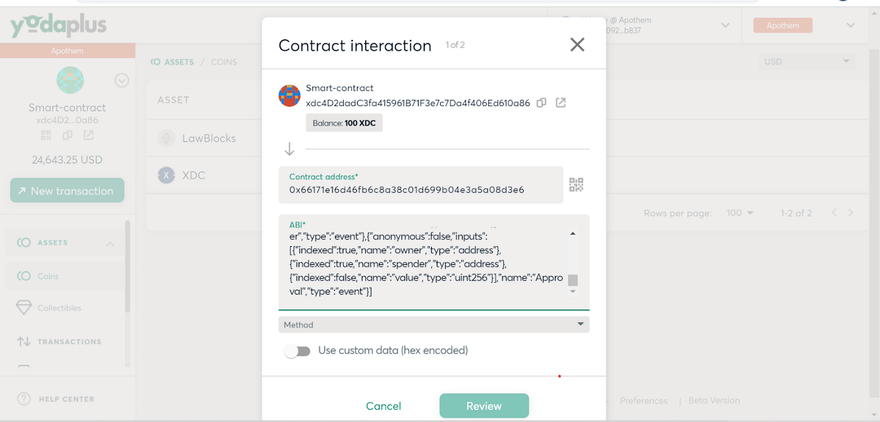
Task: Open Transactions sidebar menu
Action: tap(68, 342)
